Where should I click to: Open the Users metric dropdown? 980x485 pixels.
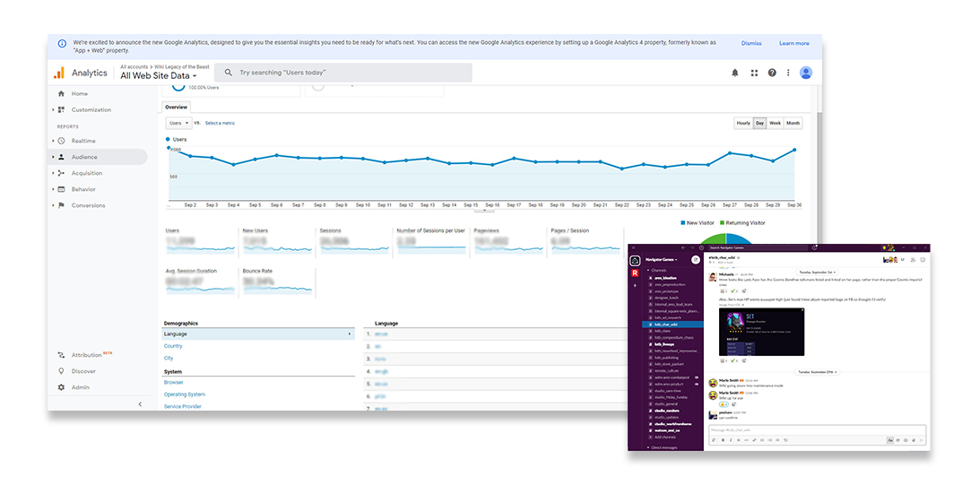(178, 123)
